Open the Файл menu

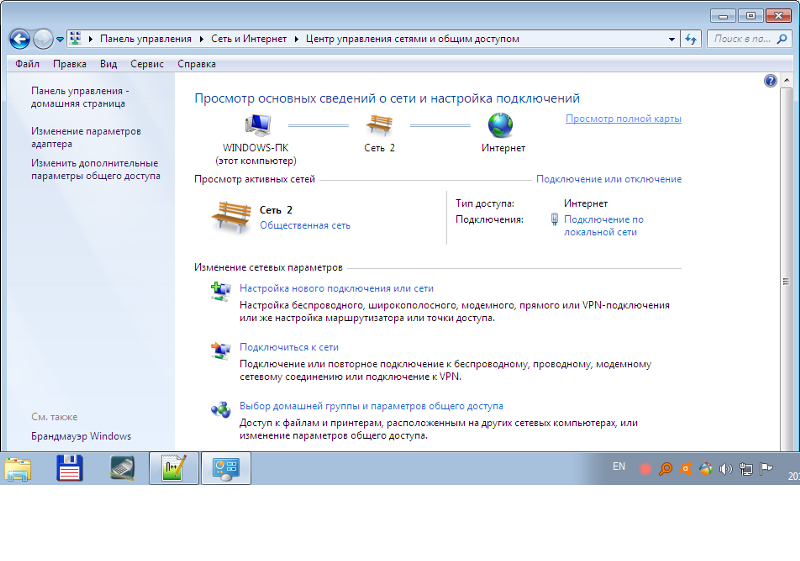(x=27, y=64)
